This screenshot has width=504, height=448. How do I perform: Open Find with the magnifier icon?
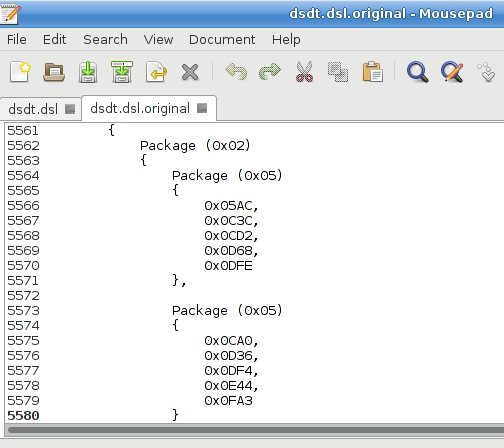pyautogui.click(x=418, y=72)
